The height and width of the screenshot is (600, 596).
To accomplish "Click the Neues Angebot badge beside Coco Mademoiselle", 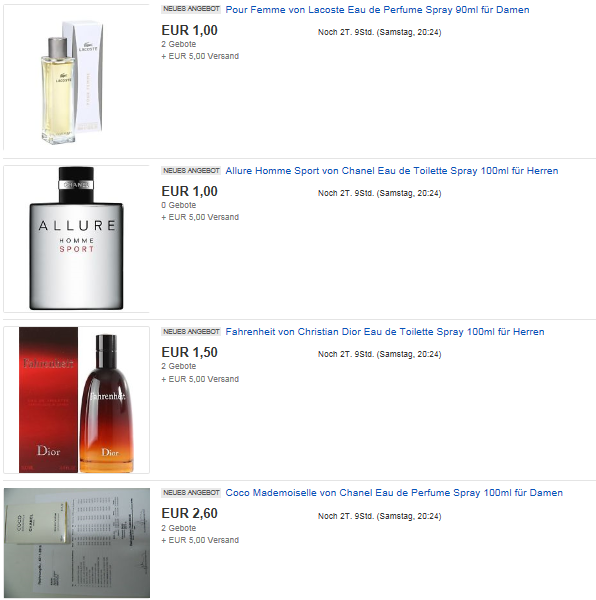I will click(191, 492).
